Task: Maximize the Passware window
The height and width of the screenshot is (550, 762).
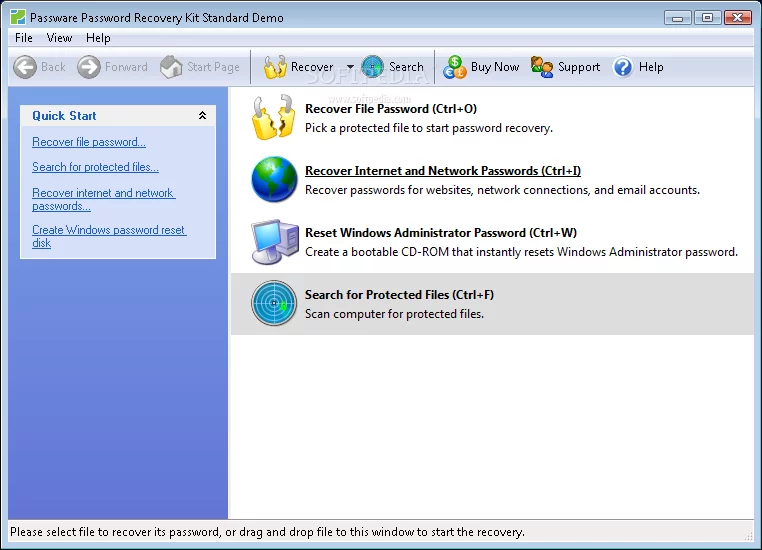Action: click(x=707, y=17)
